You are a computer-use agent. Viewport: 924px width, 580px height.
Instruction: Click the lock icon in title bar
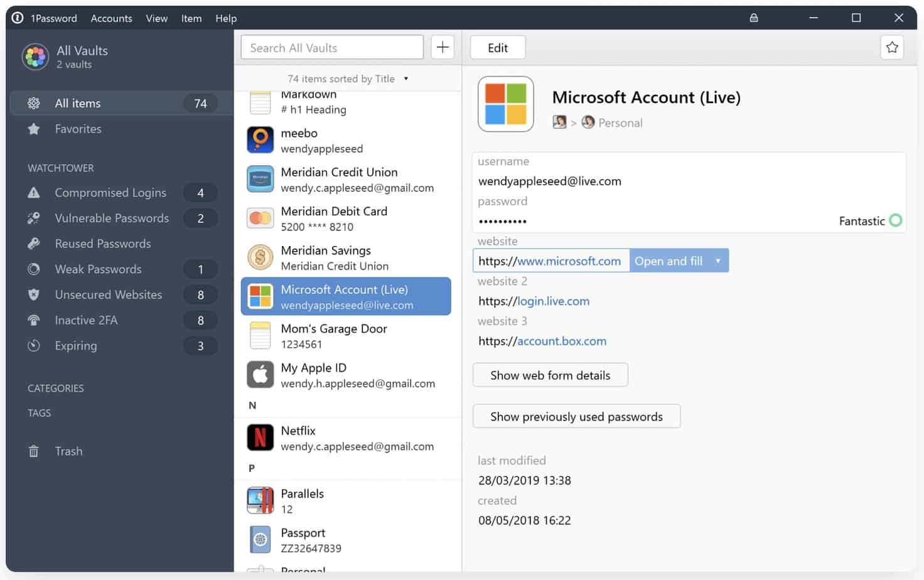[x=754, y=18]
